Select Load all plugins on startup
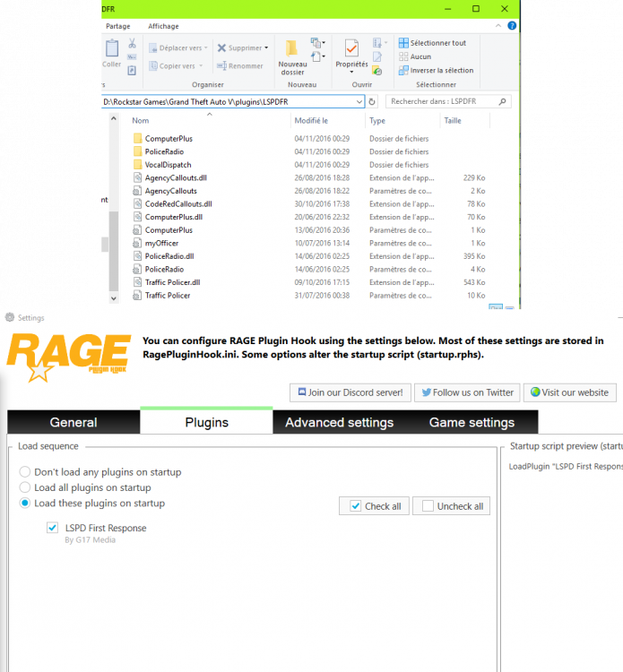The width and height of the screenshot is (623, 672). [x=25, y=487]
